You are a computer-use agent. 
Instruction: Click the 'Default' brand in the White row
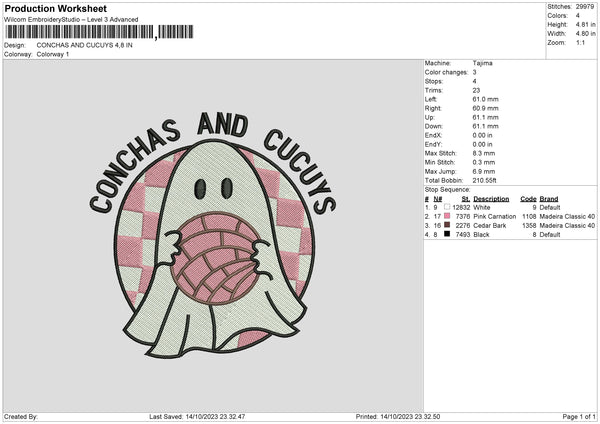coord(549,207)
